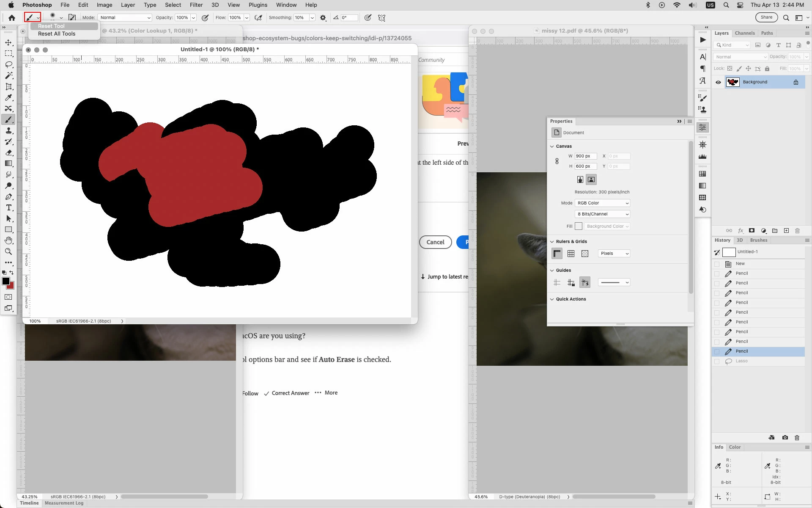This screenshot has width=812, height=508.
Task: Open the Filter menu
Action: pos(196,5)
